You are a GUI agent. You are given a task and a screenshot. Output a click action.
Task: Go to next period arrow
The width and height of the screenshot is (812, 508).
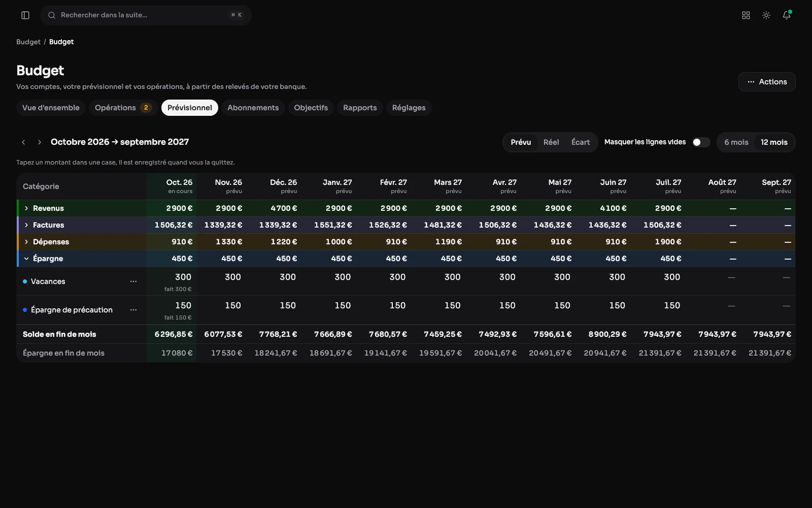click(40, 142)
